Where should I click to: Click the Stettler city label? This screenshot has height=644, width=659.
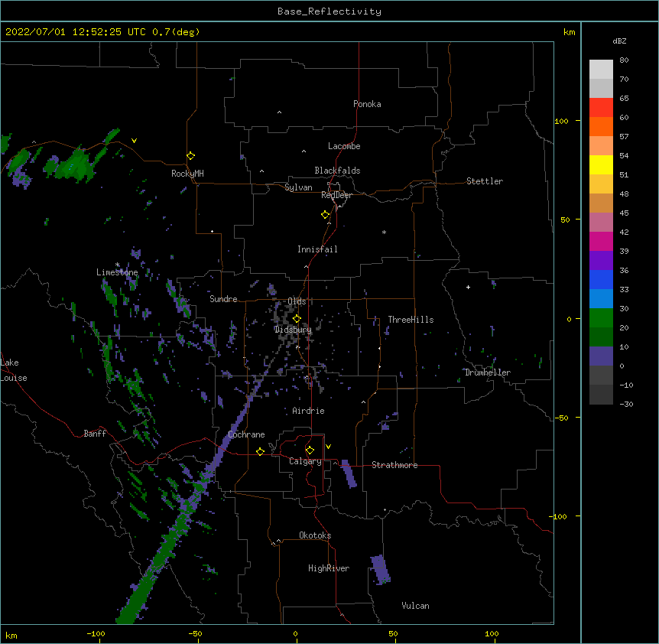[x=485, y=181]
